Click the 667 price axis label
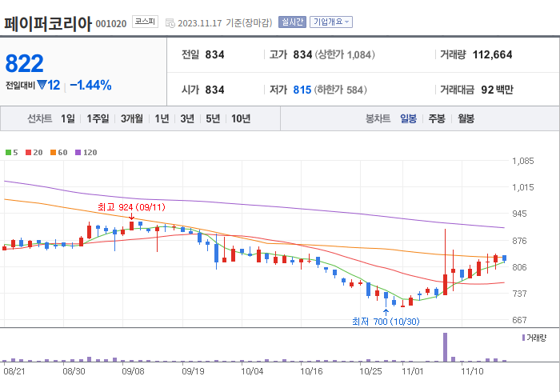Viewport: 560px width, 392px height. (519, 320)
